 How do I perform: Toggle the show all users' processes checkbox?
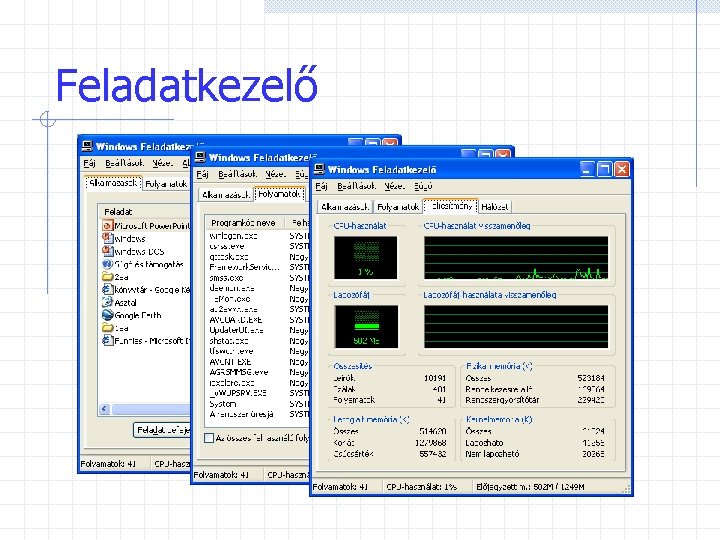(x=209, y=438)
